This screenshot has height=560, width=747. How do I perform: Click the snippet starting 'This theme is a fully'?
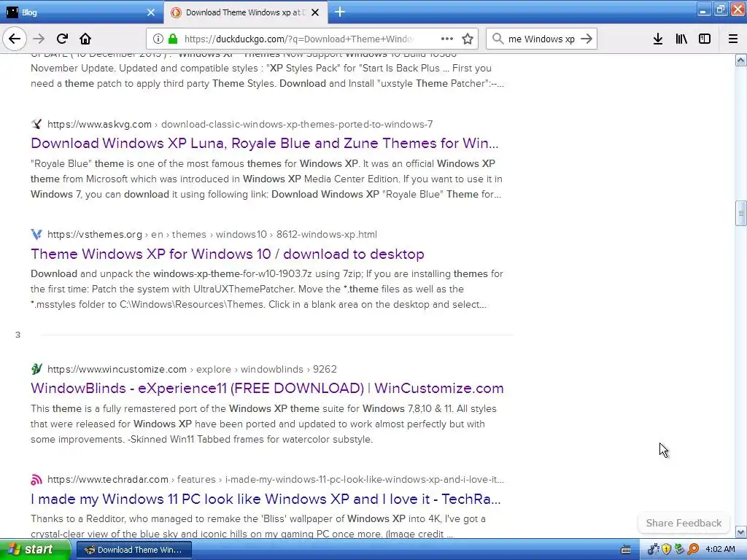click(263, 424)
